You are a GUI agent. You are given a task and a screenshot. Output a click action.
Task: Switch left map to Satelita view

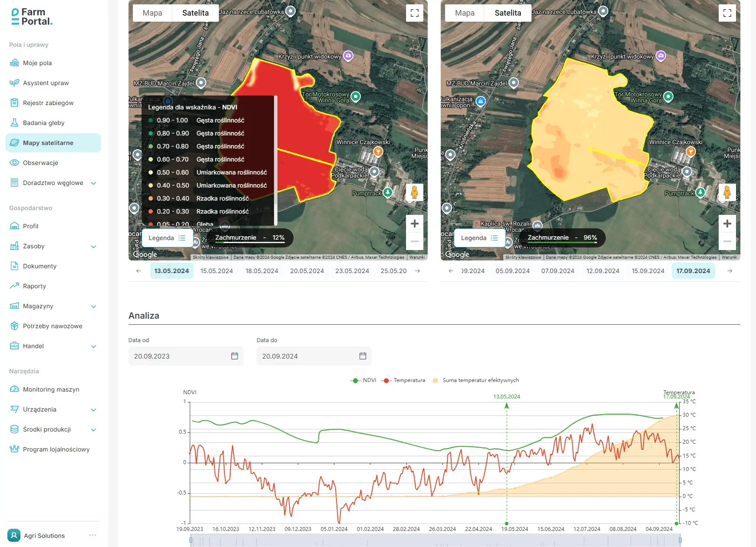[195, 13]
